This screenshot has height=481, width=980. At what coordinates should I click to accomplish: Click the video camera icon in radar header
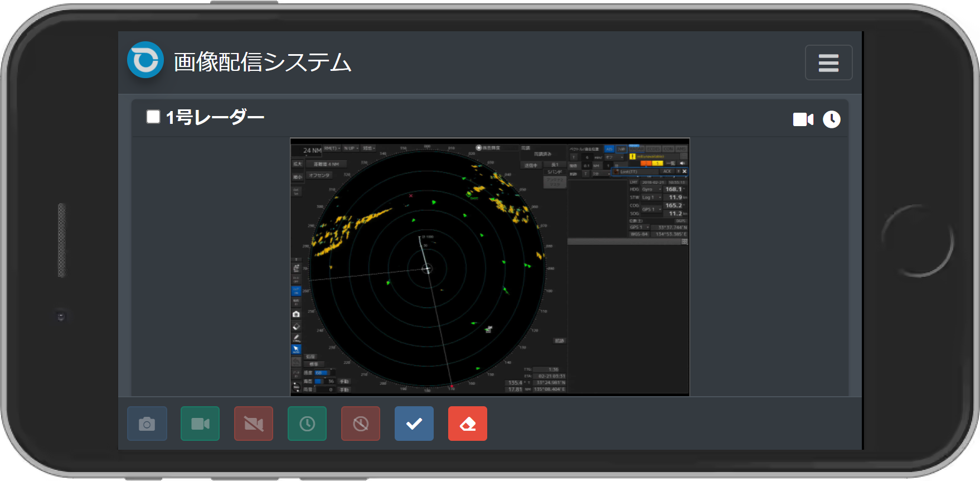[803, 119]
